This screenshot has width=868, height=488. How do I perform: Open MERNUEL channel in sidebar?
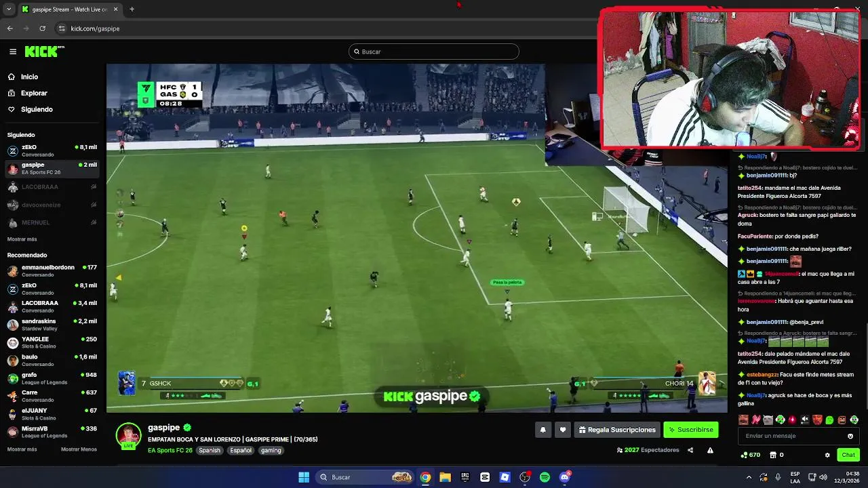coord(53,222)
